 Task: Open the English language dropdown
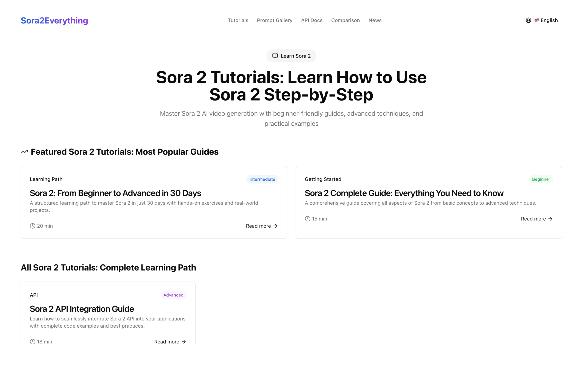coord(546,20)
